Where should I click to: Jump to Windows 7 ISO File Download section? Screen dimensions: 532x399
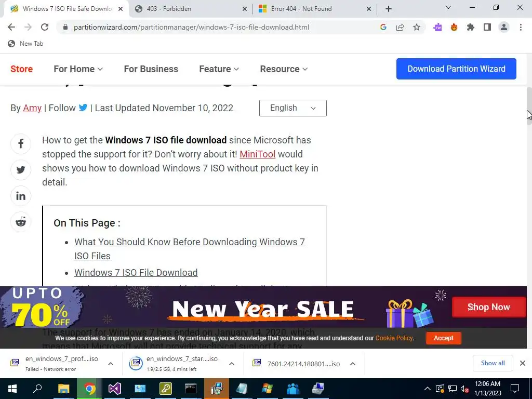click(136, 272)
